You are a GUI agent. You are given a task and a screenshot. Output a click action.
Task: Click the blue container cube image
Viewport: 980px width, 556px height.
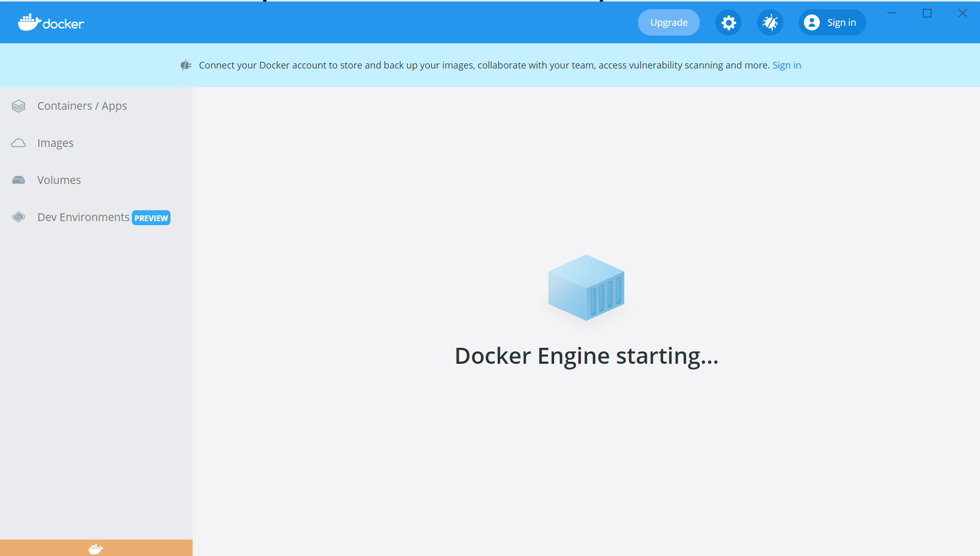click(x=586, y=288)
